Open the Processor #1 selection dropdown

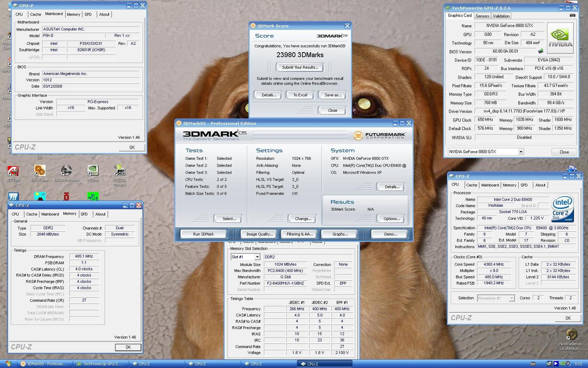click(x=512, y=298)
